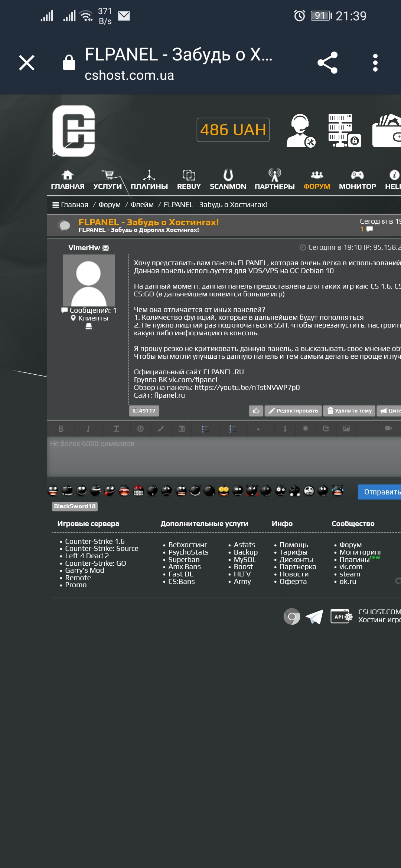Click post ID:49117 badge
The image size is (401, 868).
click(x=144, y=411)
